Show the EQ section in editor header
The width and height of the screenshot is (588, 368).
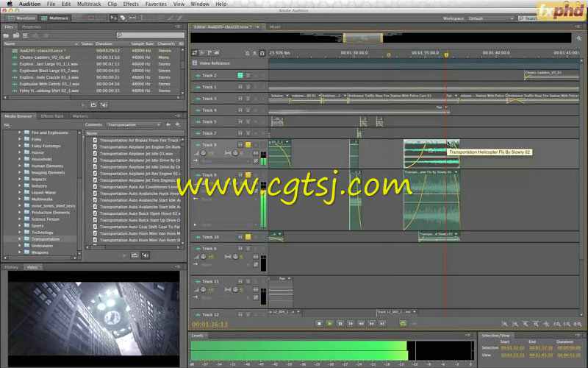tap(216, 53)
